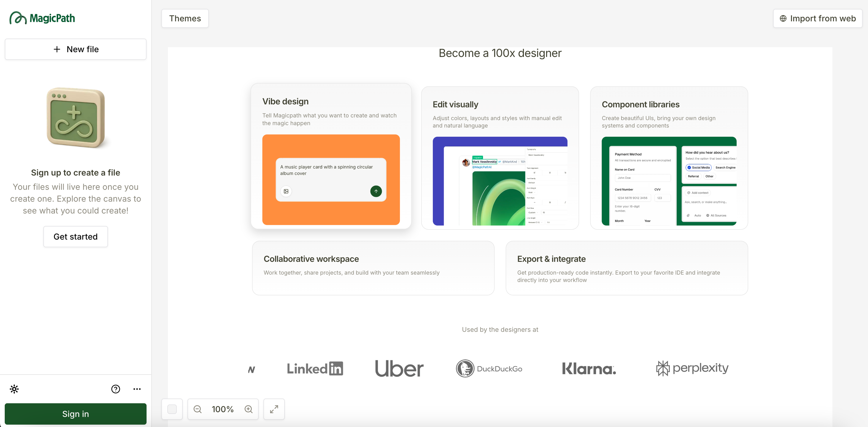Open the three-dots more options menu
This screenshot has height=427, width=868.
pos(137,389)
